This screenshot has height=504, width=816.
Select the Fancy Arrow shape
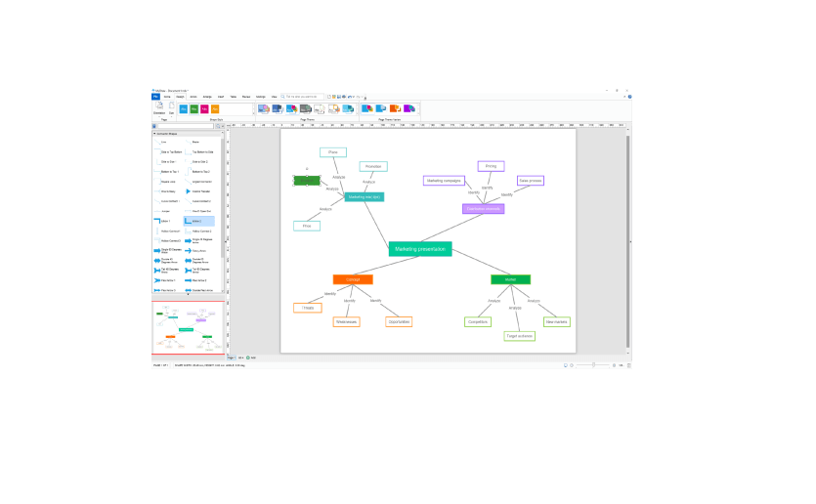tap(196, 251)
